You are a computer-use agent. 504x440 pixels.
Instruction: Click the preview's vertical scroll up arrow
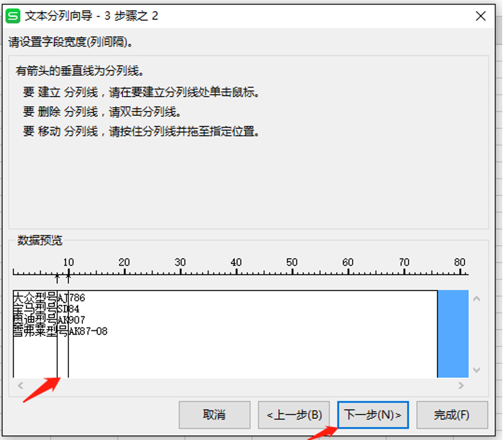point(477,299)
